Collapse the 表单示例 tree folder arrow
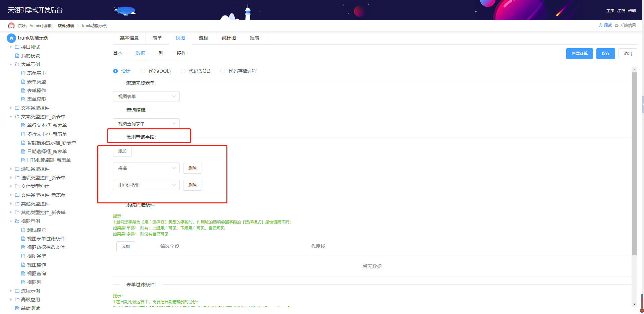Screen dimensions: 644x314 [11, 64]
